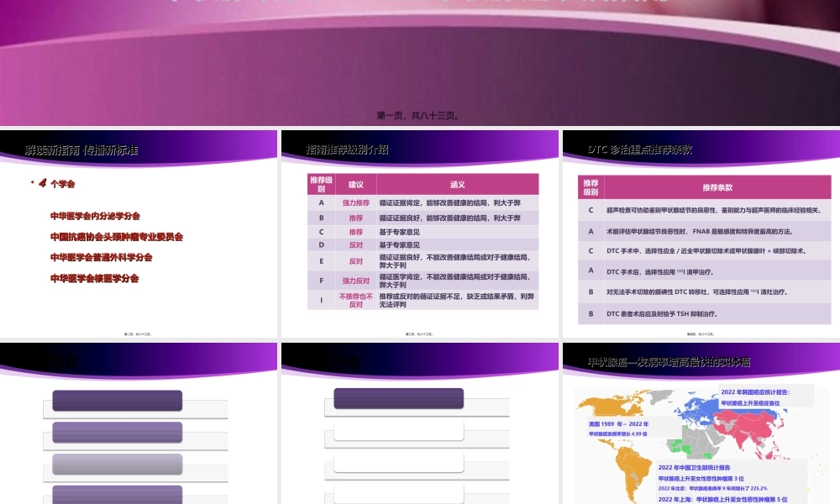840x504 pixels.
Task: Select the 'DTC 诊治重点推荐条款' slide title
Action: 640,150
